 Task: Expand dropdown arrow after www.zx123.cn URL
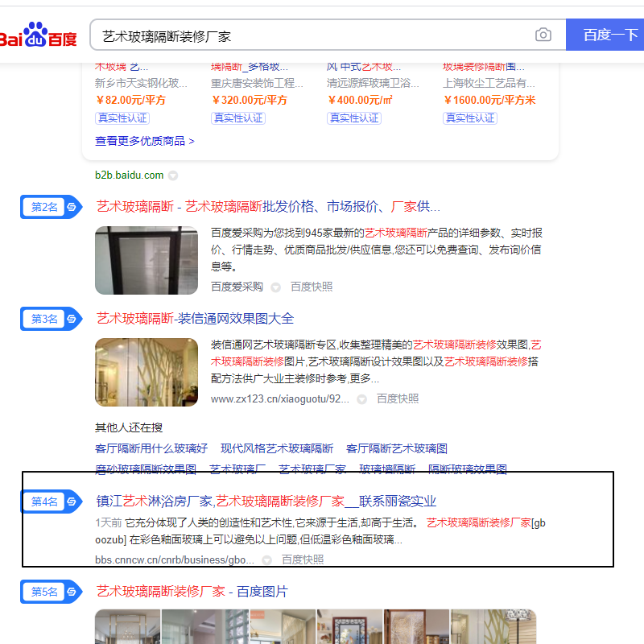[361, 399]
